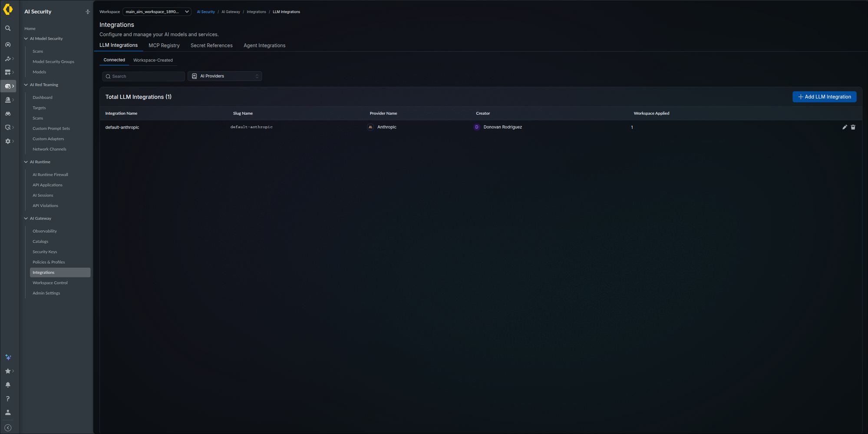Screen dimensions: 868x434
Task: Click the default-anthropic integration name
Action: tap(122, 127)
